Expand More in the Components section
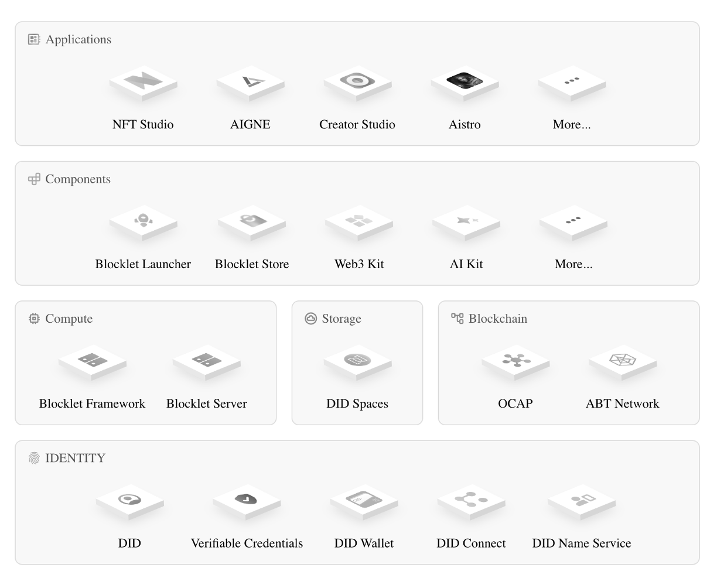This screenshot has width=717, height=588. (x=573, y=264)
